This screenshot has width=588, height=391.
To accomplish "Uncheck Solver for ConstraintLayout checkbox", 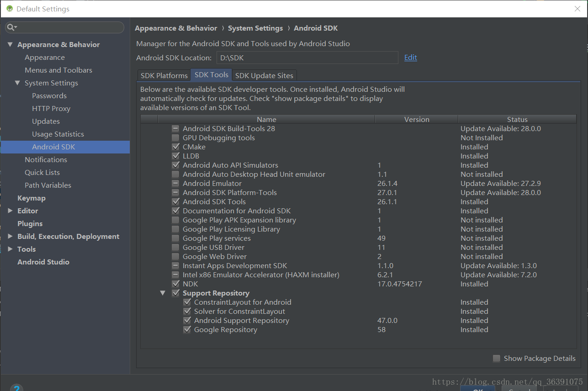I will [x=187, y=312].
